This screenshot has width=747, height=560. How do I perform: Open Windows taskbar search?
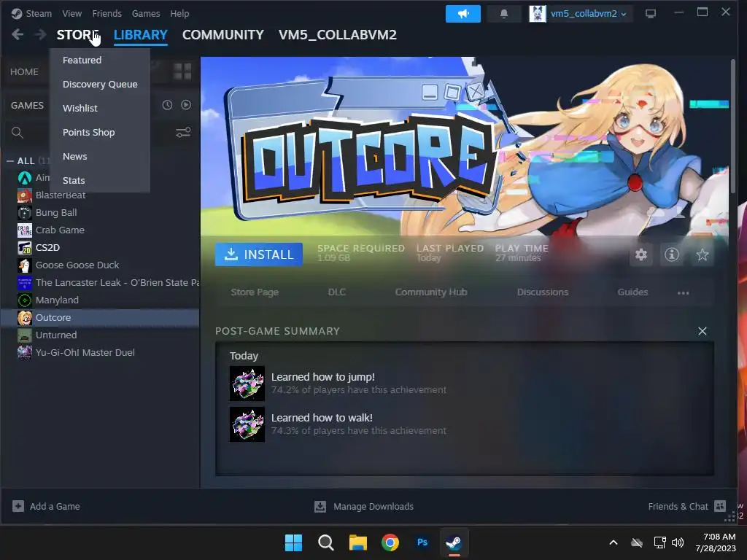point(326,542)
